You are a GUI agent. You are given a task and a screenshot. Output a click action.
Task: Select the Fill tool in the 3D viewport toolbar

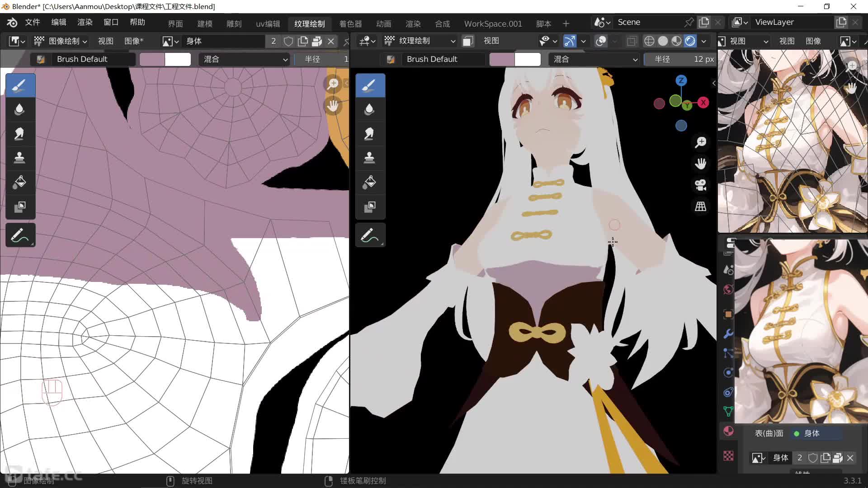pyautogui.click(x=370, y=183)
